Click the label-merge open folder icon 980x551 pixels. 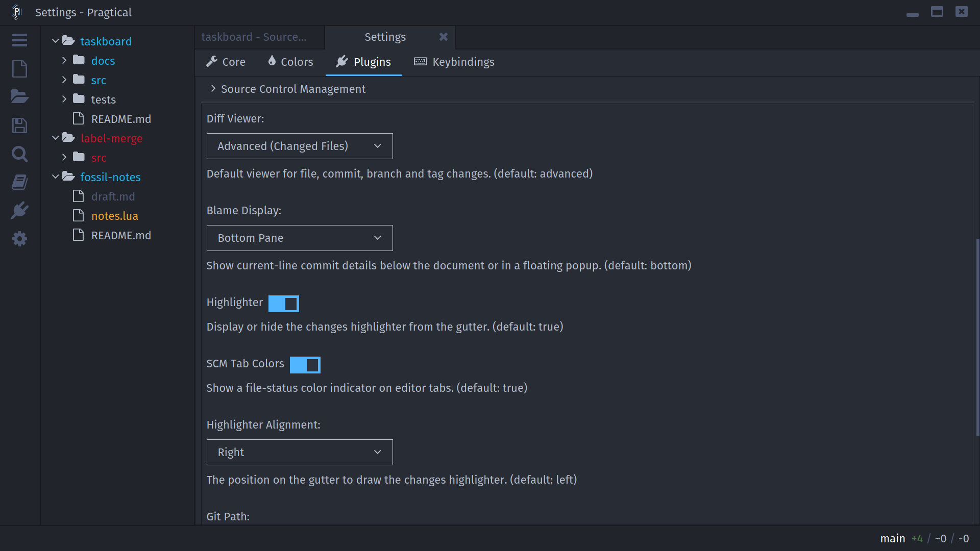tap(68, 138)
